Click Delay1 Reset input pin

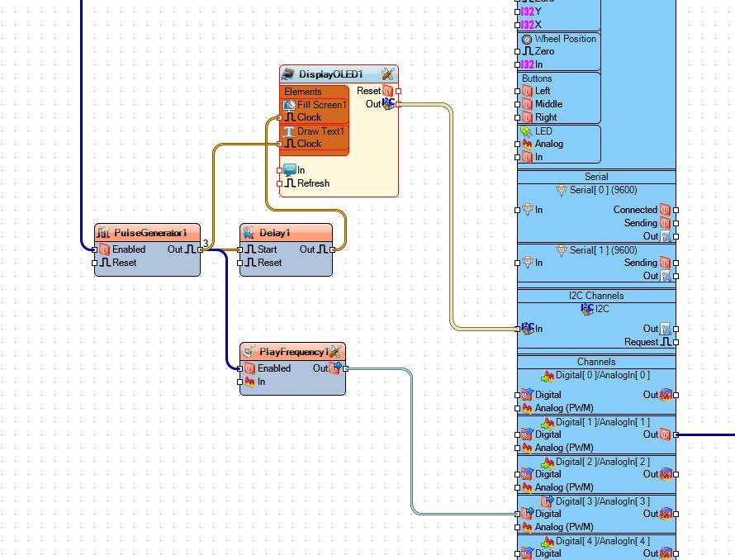240,263
